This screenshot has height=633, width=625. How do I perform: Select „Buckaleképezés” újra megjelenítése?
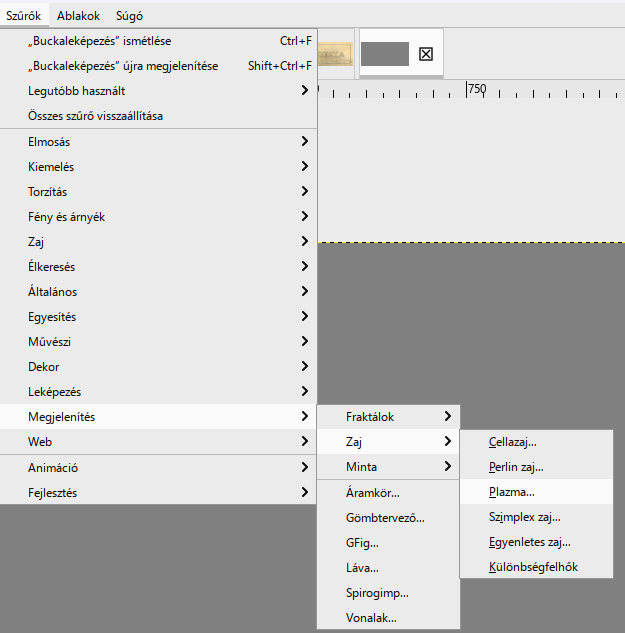pyautogui.click(x=158, y=66)
